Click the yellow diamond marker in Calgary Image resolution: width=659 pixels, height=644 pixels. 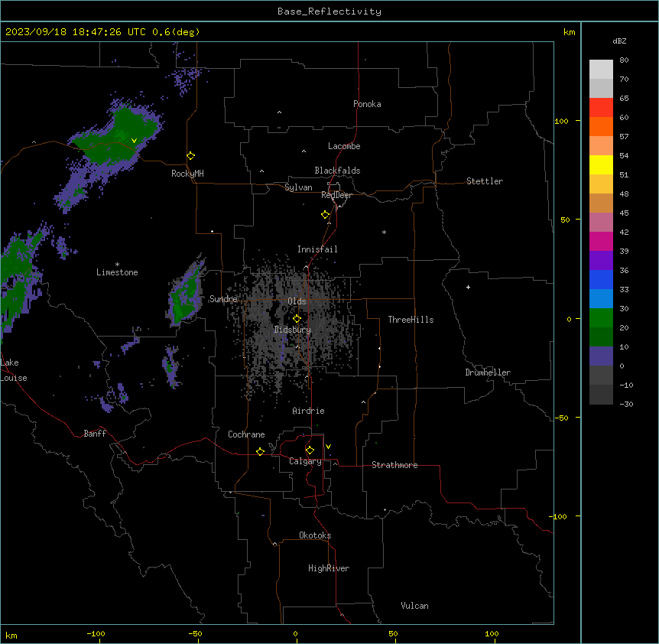coord(310,450)
